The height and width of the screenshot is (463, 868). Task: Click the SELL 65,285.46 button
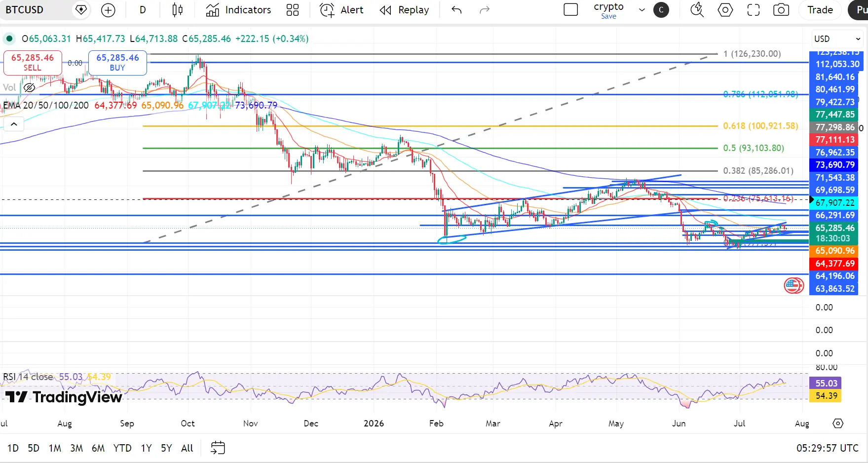click(33, 63)
